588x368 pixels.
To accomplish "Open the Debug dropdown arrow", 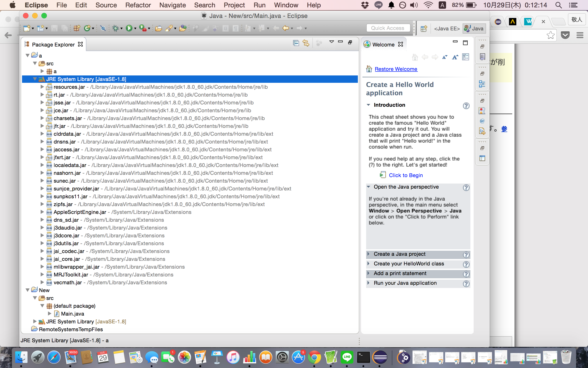I will point(121,29).
